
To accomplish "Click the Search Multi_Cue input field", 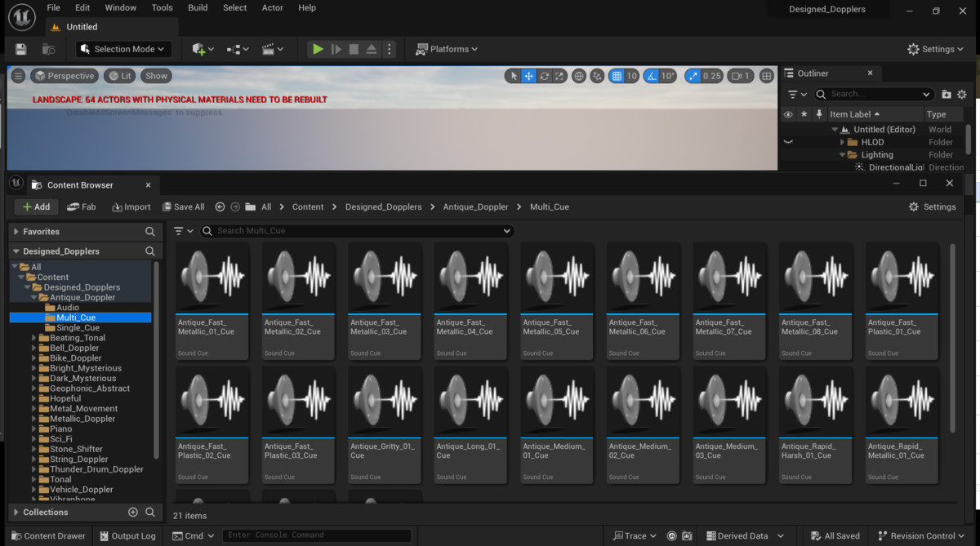I will (357, 231).
